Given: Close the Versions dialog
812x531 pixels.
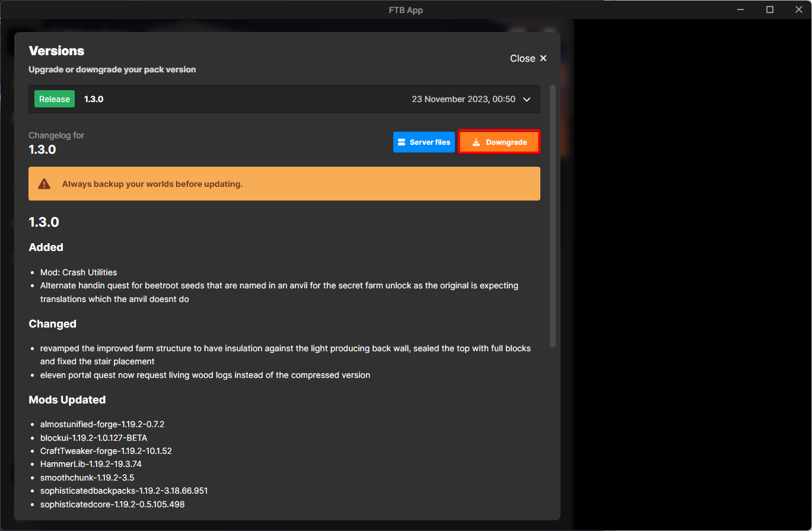Looking at the screenshot, I should (x=528, y=58).
